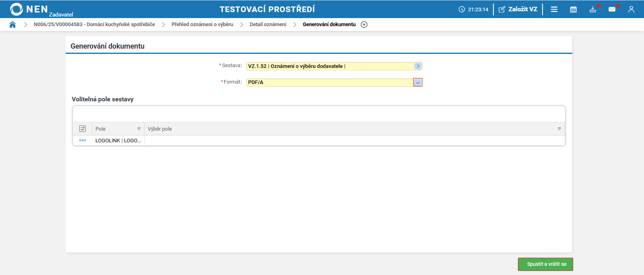Open table column settings icon
This screenshot has width=644, height=275.
83,129
